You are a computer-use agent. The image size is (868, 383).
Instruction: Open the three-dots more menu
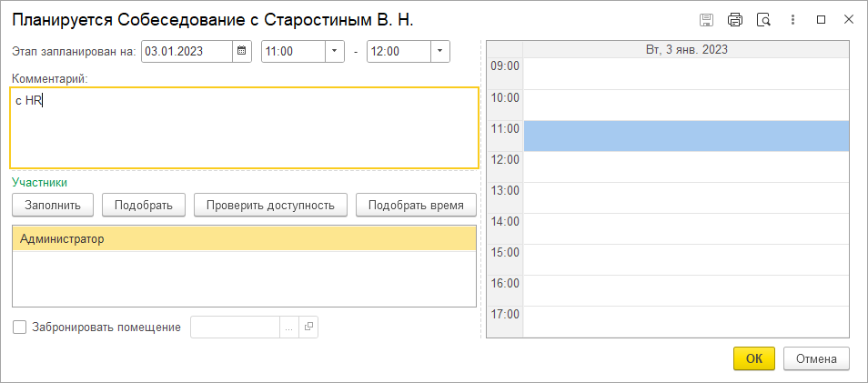(x=793, y=19)
